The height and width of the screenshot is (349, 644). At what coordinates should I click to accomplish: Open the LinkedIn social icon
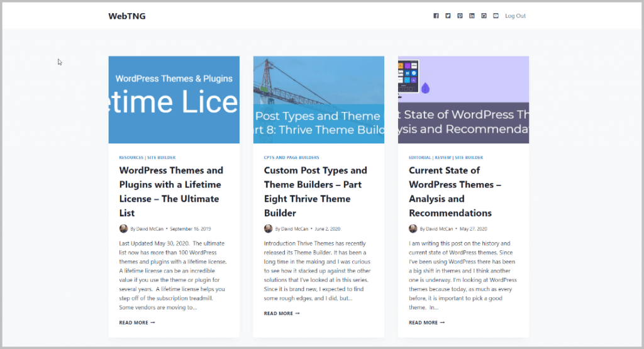click(x=472, y=16)
